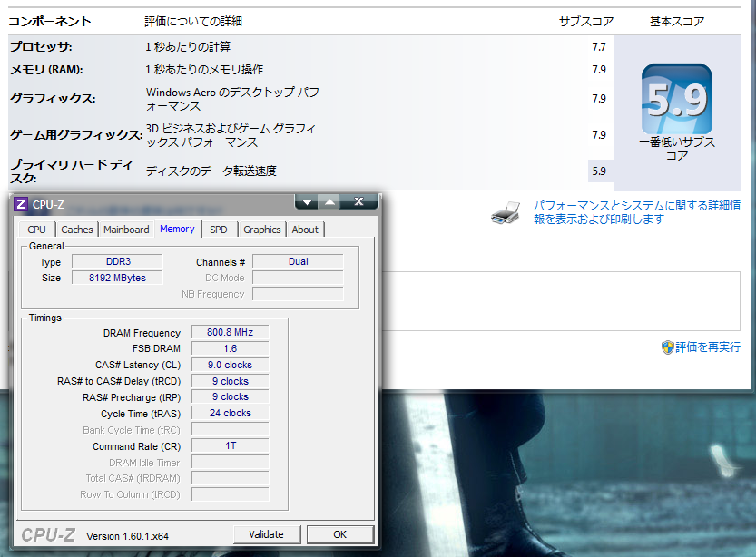Click the ディスクのデータ転送速度 description
Viewport: 756px width, 557px height.
pos(211,171)
